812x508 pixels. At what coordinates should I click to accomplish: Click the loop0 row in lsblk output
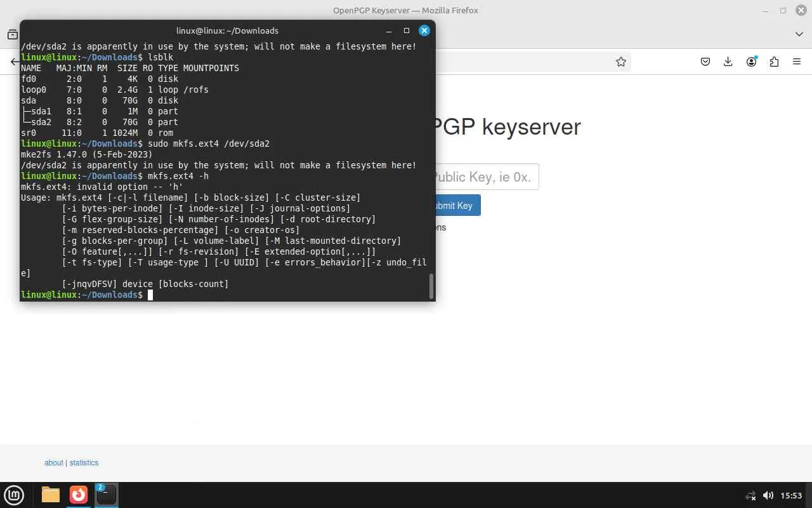pos(115,90)
